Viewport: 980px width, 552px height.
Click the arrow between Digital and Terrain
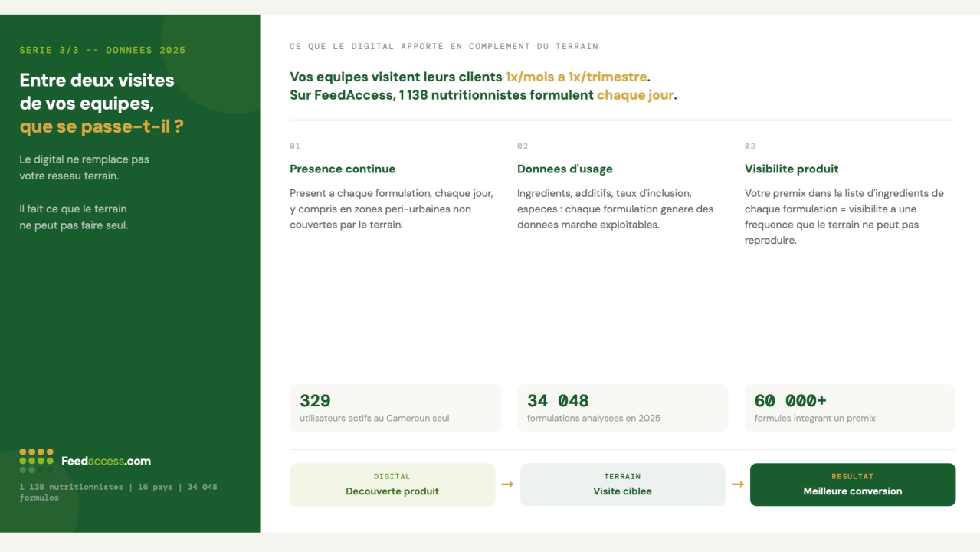[x=507, y=484]
